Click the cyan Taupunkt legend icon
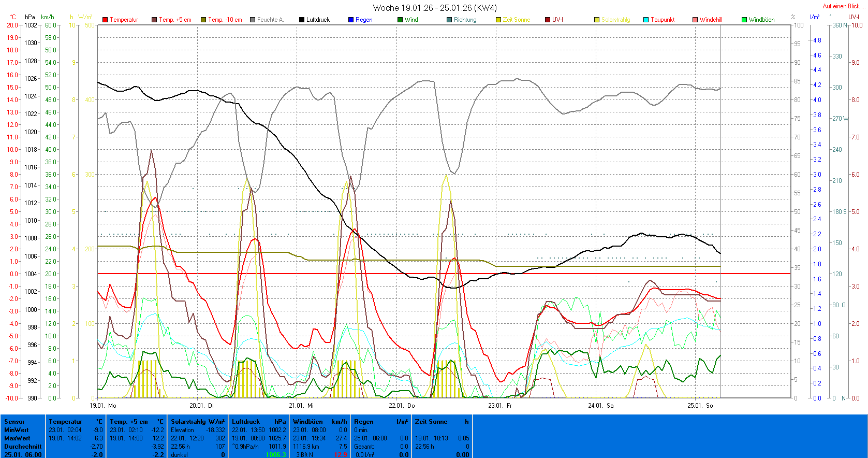This screenshot has height=458, width=868. [x=646, y=20]
